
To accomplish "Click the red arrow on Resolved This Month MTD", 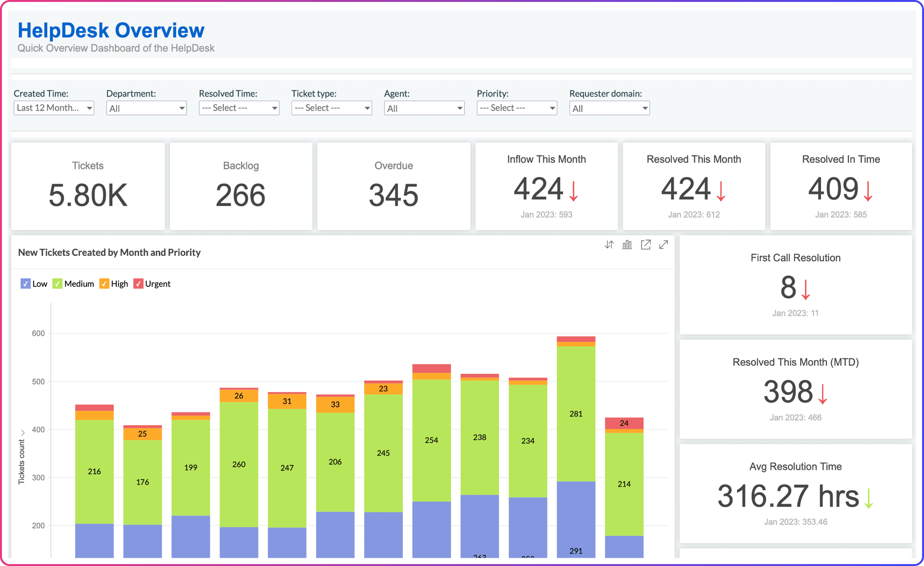I will tap(823, 395).
